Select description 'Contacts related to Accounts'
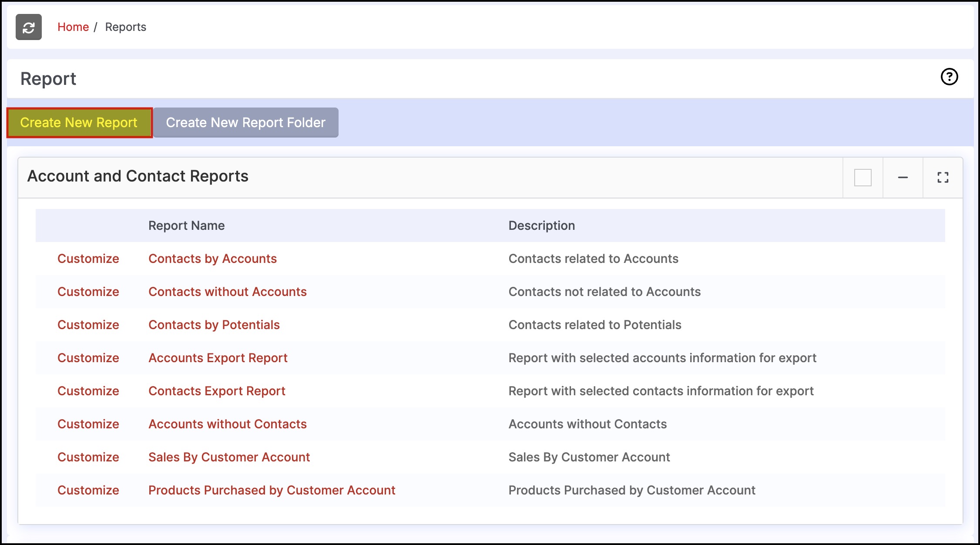980x545 pixels. tap(594, 259)
